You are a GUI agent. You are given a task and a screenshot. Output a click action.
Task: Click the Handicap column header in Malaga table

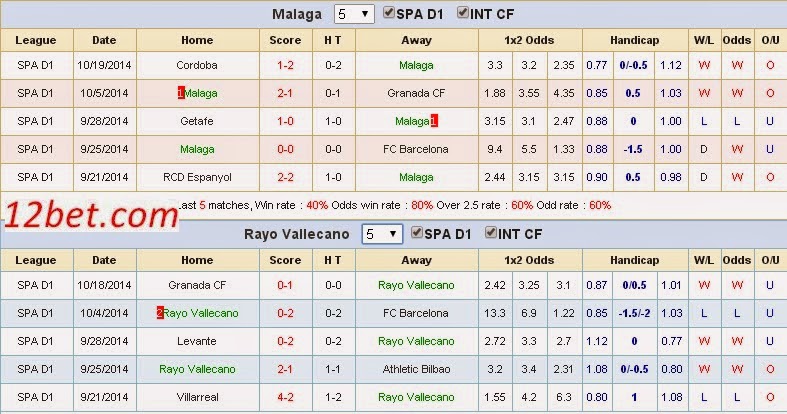pos(630,40)
